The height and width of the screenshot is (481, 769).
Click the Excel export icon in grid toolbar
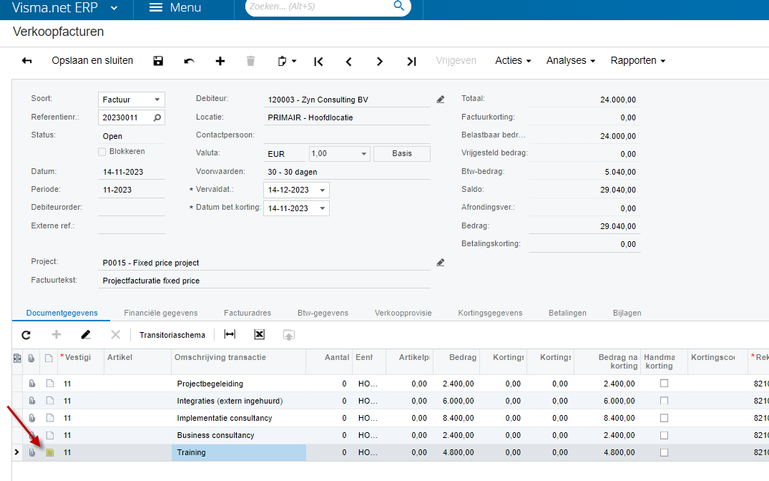(x=259, y=335)
